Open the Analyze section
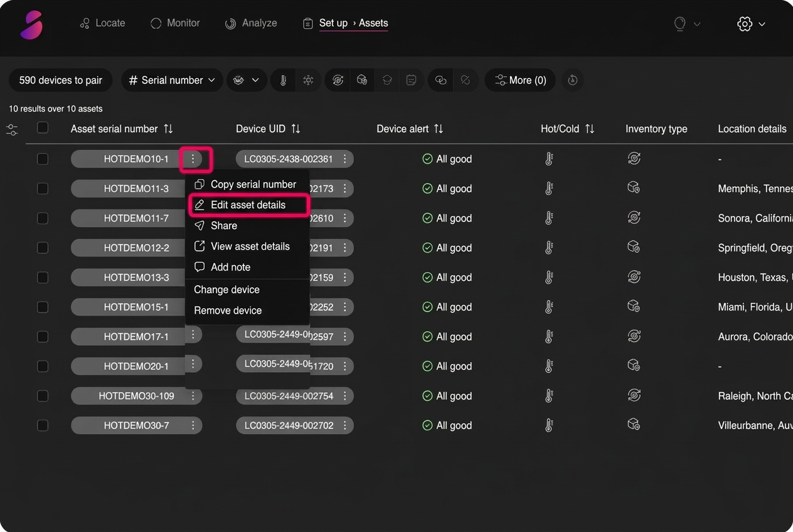793x532 pixels. [251, 23]
